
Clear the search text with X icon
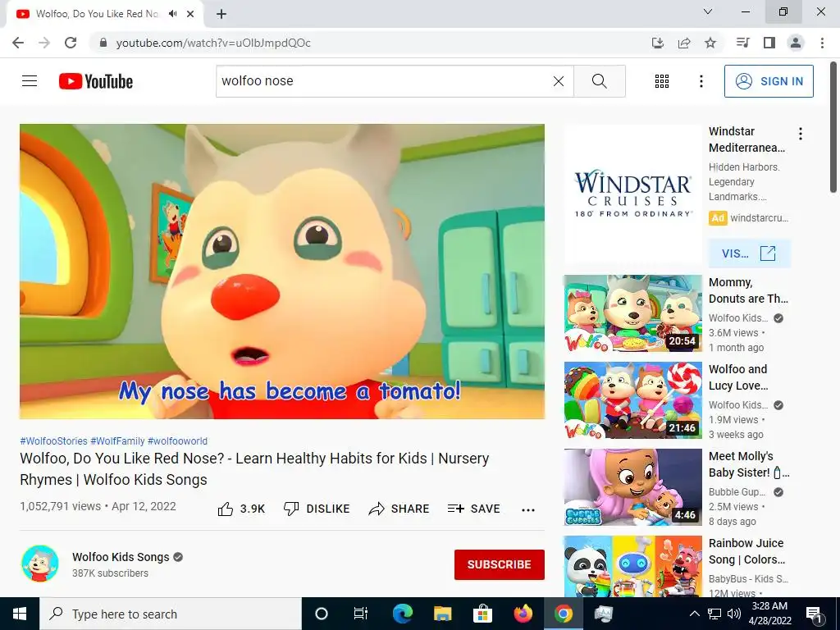coord(558,81)
